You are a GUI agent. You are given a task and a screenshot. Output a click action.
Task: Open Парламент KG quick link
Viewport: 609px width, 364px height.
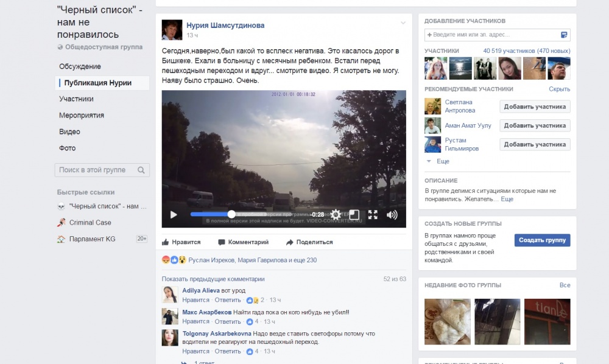pyautogui.click(x=93, y=239)
